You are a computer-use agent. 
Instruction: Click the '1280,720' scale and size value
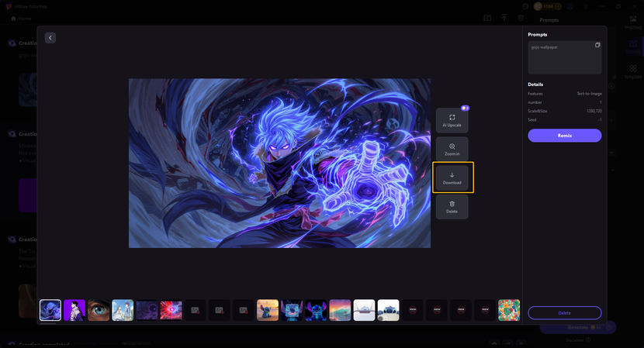(594, 111)
